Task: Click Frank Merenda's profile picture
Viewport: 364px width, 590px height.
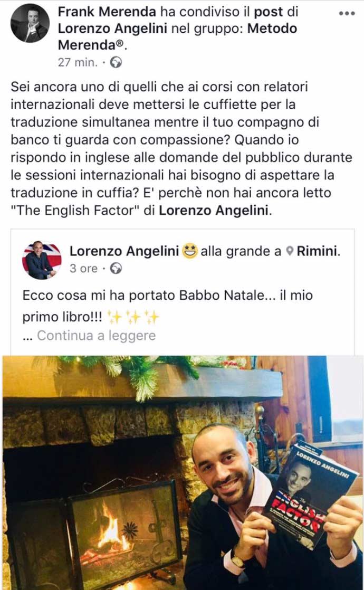Action: [30, 23]
